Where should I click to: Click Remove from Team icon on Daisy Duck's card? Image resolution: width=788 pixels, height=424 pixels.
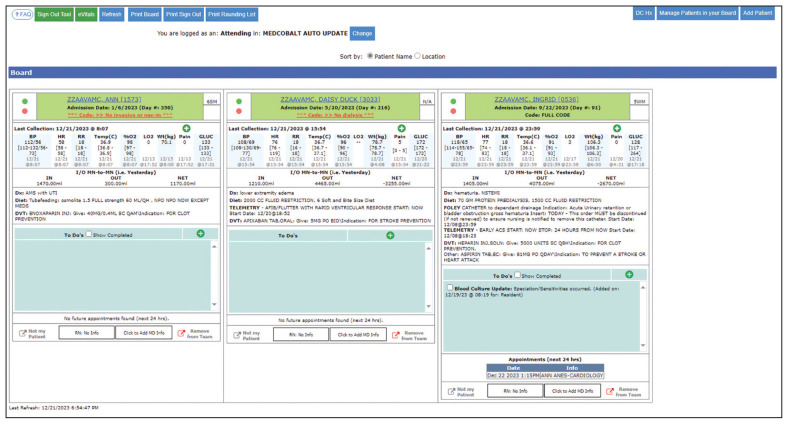[396, 335]
